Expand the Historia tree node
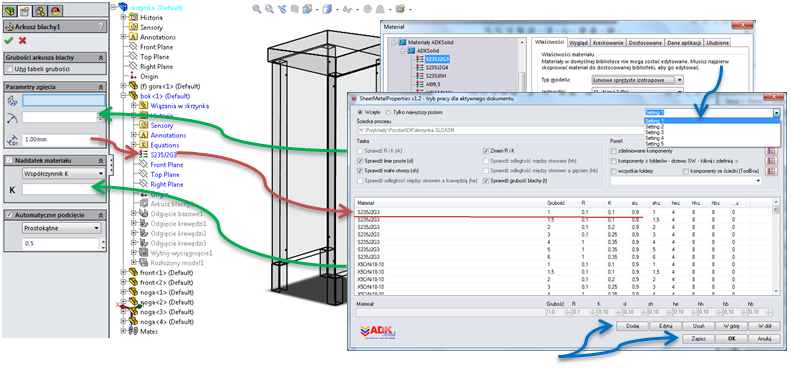The height and width of the screenshot is (368, 791). 123,17
